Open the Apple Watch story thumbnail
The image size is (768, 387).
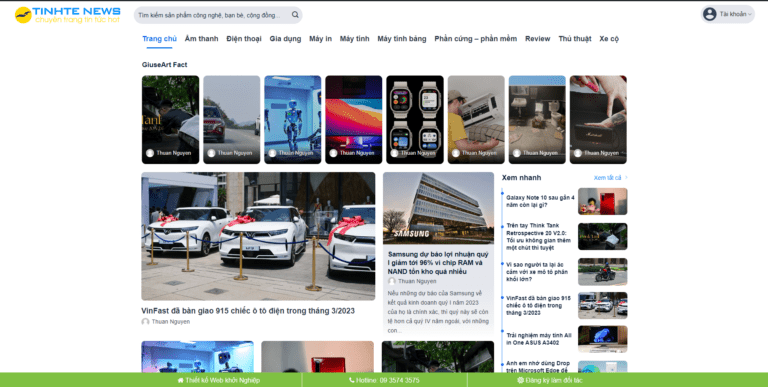415,120
